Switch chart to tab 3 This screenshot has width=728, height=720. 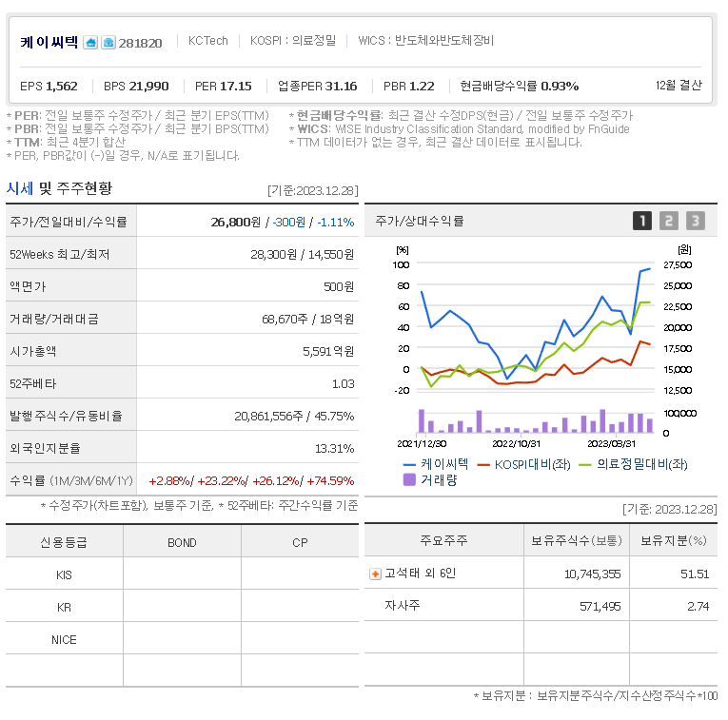click(x=695, y=221)
